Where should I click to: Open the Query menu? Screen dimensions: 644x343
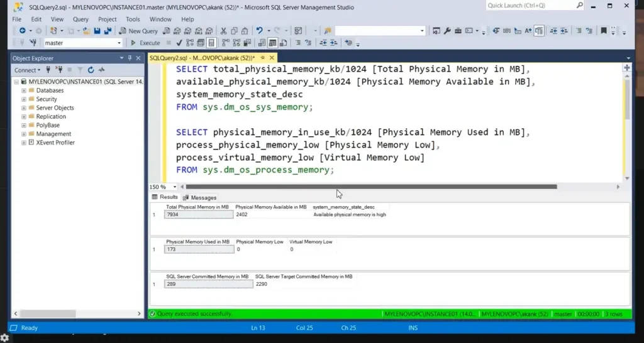pyautogui.click(x=80, y=19)
